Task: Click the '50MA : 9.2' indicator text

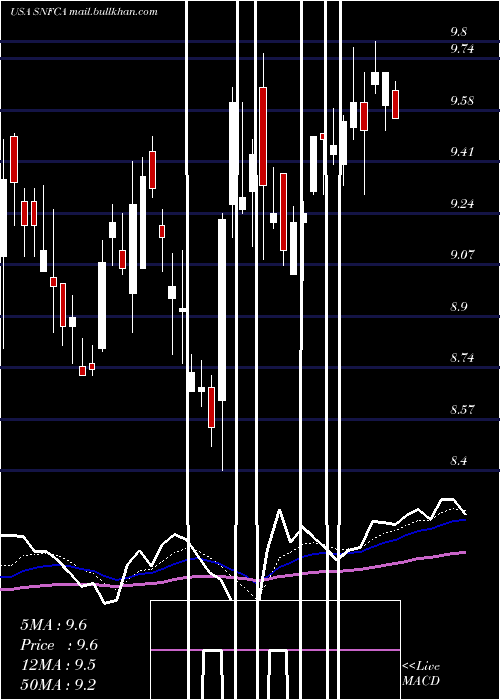Action: 58,684
